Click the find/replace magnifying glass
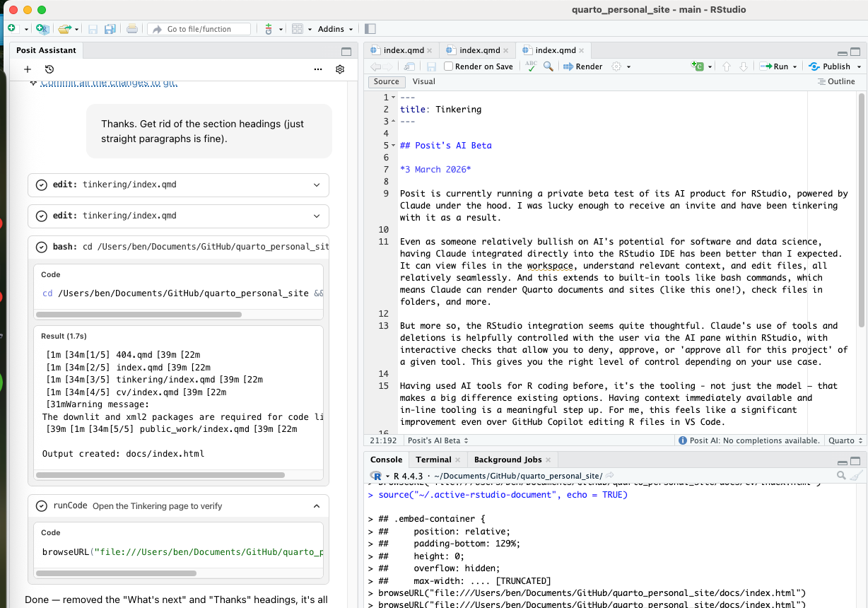The width and height of the screenshot is (868, 608). click(549, 66)
